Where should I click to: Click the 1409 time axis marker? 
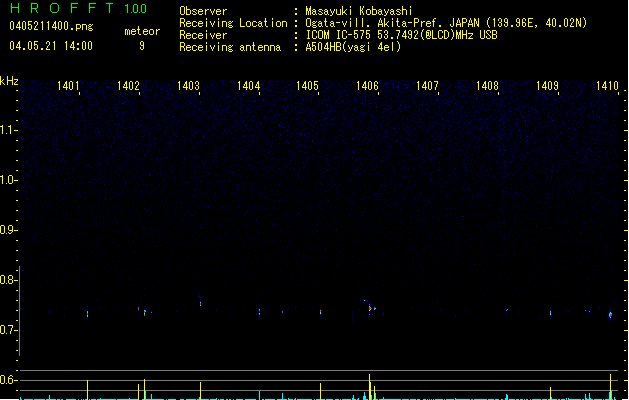click(548, 86)
